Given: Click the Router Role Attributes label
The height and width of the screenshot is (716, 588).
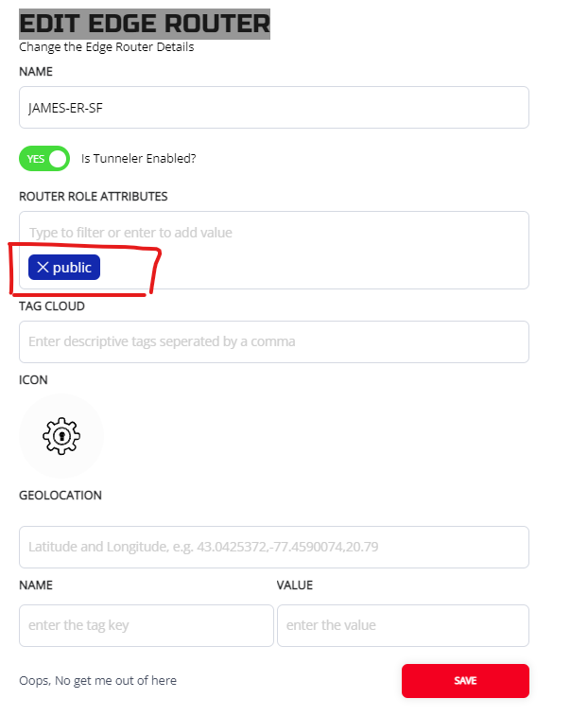Looking at the screenshot, I should (x=93, y=196).
